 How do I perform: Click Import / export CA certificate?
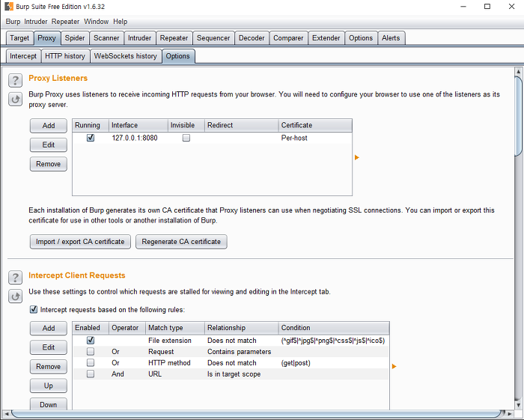click(80, 242)
